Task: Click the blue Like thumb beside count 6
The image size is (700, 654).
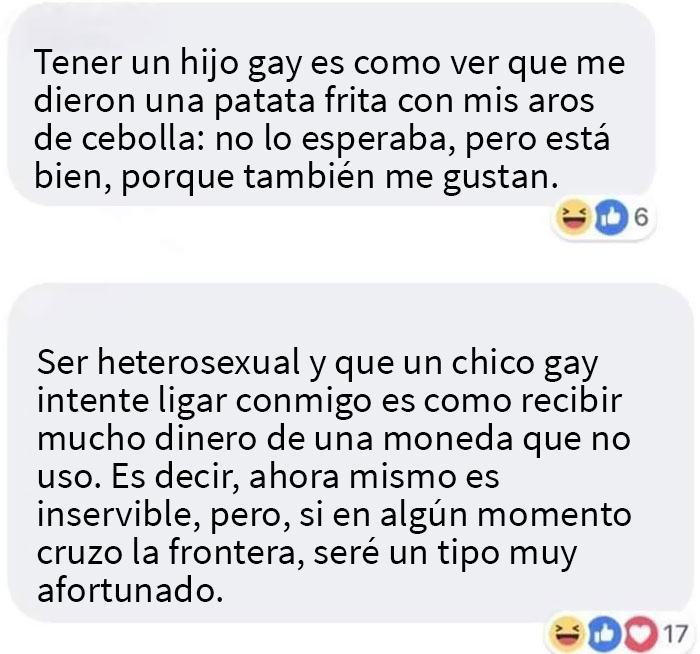Action: (611, 217)
